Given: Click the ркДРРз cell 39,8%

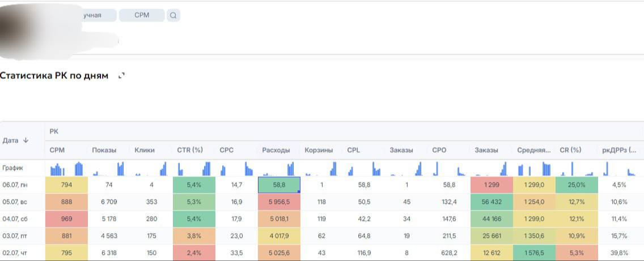Looking at the screenshot, I should coord(620,253).
